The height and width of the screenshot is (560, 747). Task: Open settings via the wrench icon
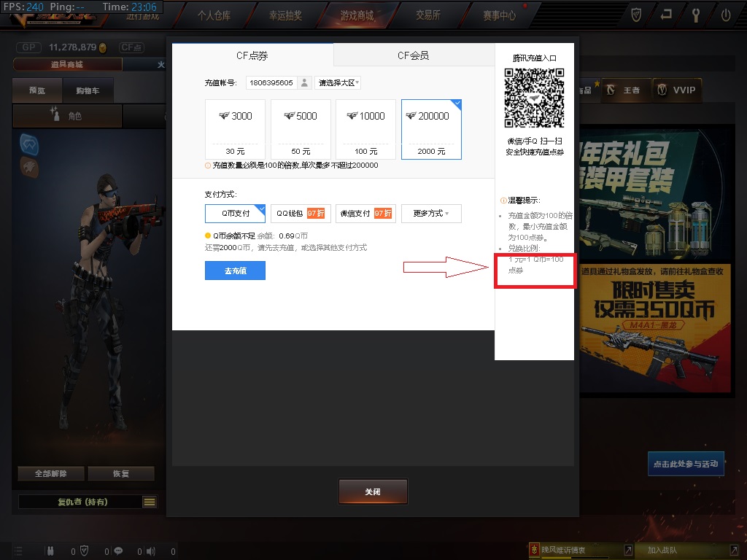pos(695,15)
